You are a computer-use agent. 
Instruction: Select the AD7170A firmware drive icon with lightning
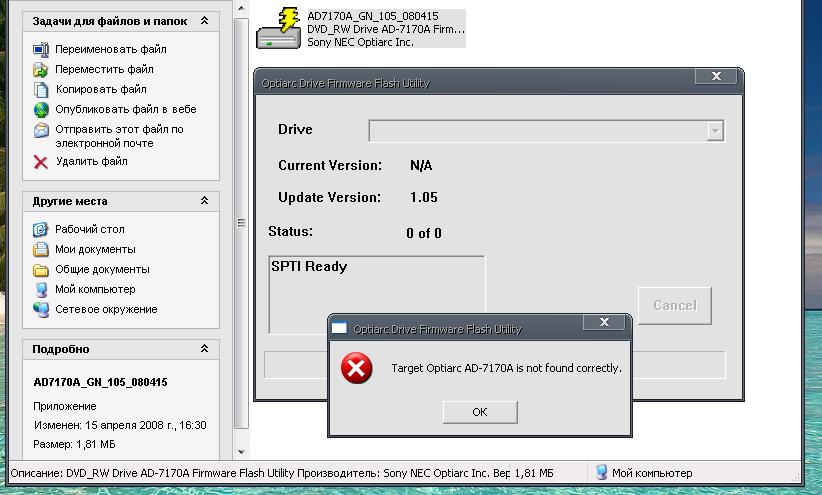tap(277, 29)
